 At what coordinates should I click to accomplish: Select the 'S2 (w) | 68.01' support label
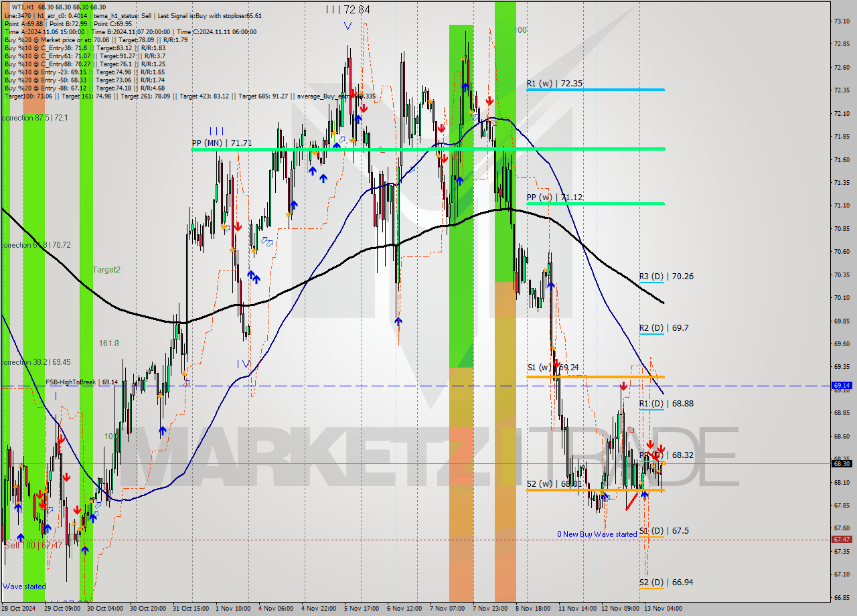pyautogui.click(x=553, y=483)
